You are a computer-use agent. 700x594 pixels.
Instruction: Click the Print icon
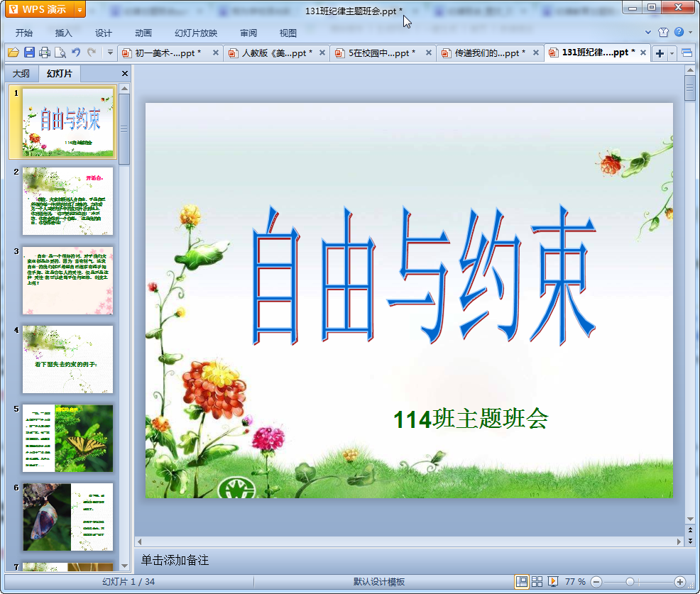(45, 53)
